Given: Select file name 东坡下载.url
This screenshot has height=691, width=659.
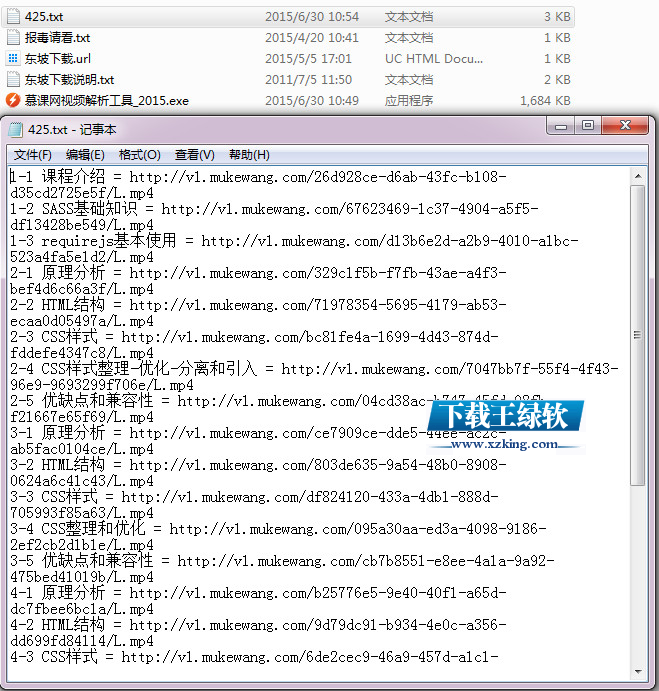Looking at the screenshot, I should coord(58,59).
